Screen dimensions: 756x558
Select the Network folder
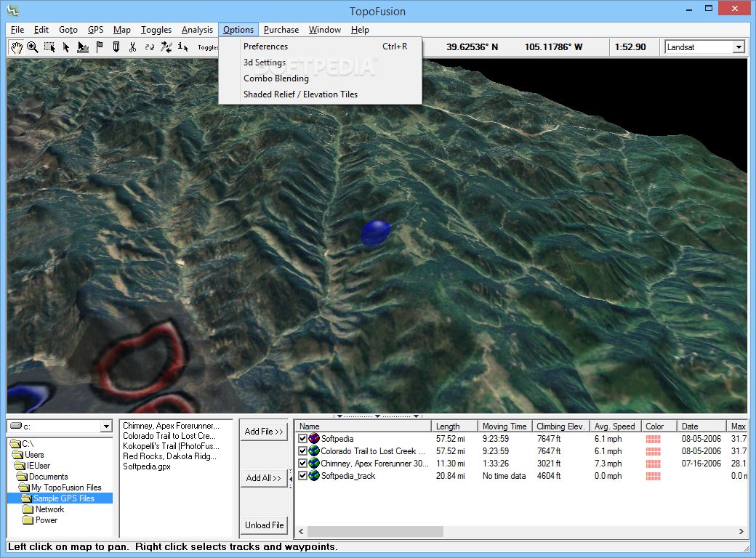point(44,509)
